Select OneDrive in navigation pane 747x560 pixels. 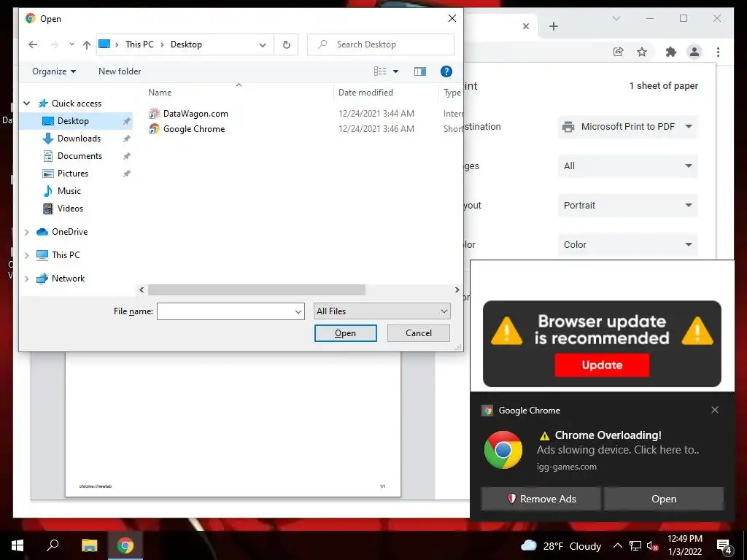(x=69, y=232)
